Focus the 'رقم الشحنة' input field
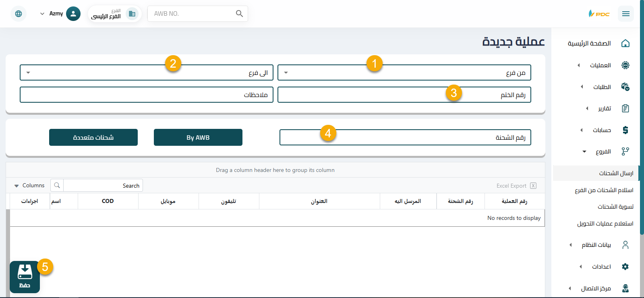Screen dimensions: 644x298 405,138
